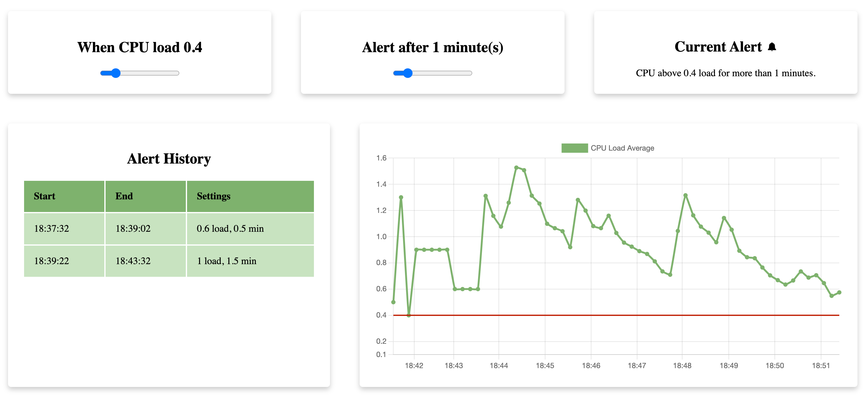Image resolution: width=868 pixels, height=403 pixels.
Task: Select the '1 load, 1.5 min' settings cell
Action: [250, 261]
